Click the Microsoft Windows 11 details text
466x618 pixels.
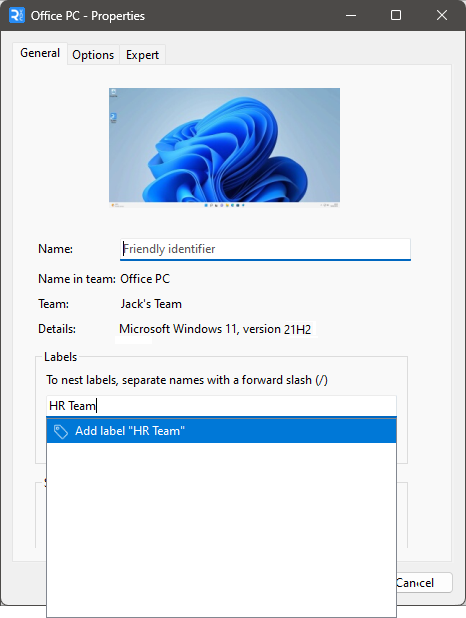[x=215, y=329]
